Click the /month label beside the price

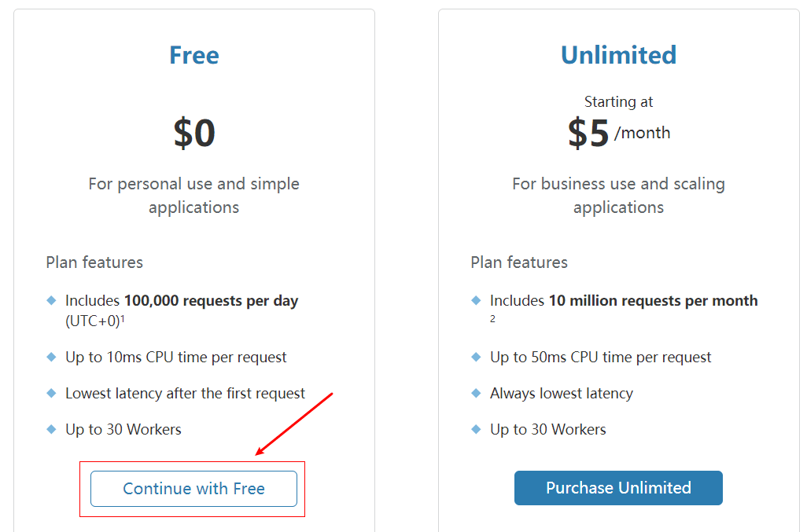point(643,133)
